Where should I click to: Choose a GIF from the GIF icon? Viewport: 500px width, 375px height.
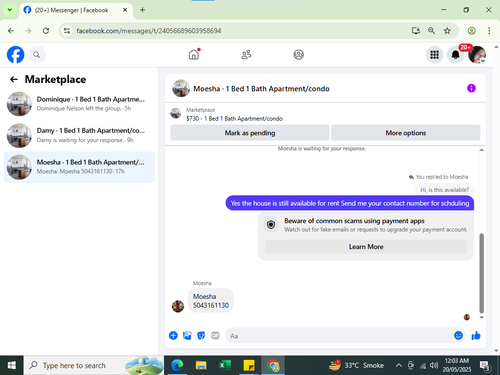[215, 335]
